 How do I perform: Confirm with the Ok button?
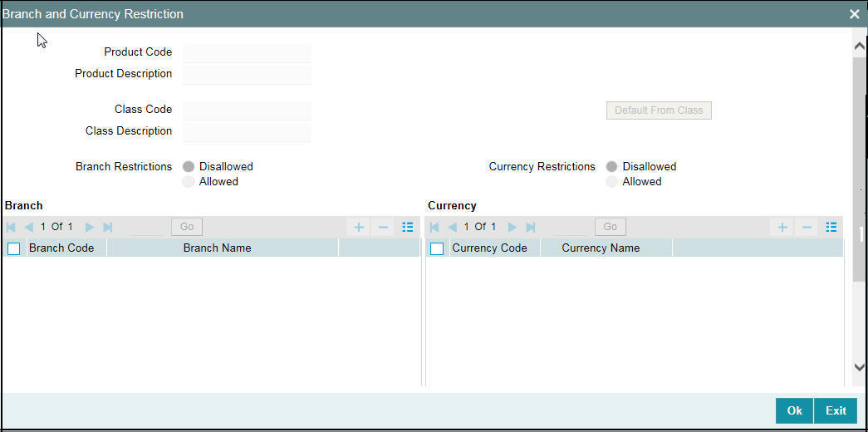point(794,410)
